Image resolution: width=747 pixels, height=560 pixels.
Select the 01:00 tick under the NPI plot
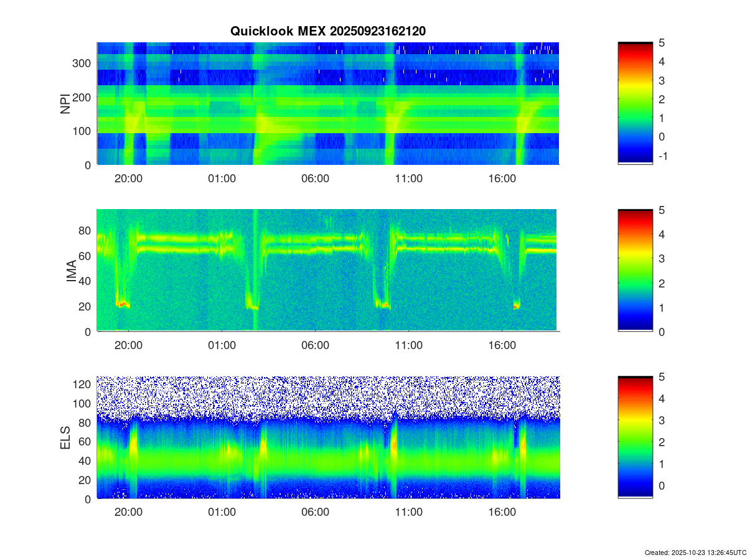(222, 178)
